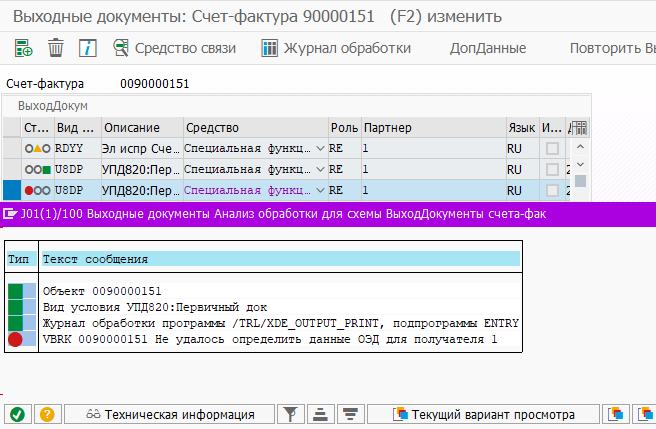Screen dimensions: 656x429
Task: Click the filter funnel icon
Action: 291,414
